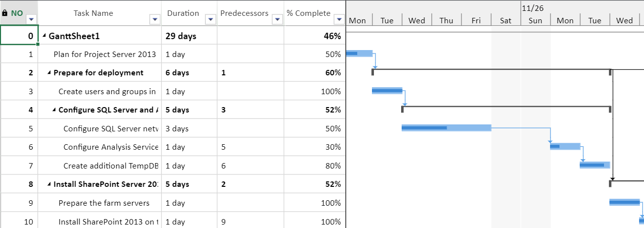
Task: Click the lock icon in NO header
Action: click(5, 13)
